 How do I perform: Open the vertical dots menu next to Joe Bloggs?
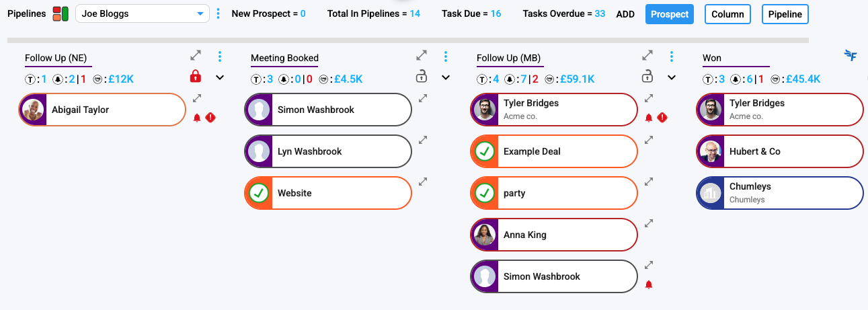218,13
